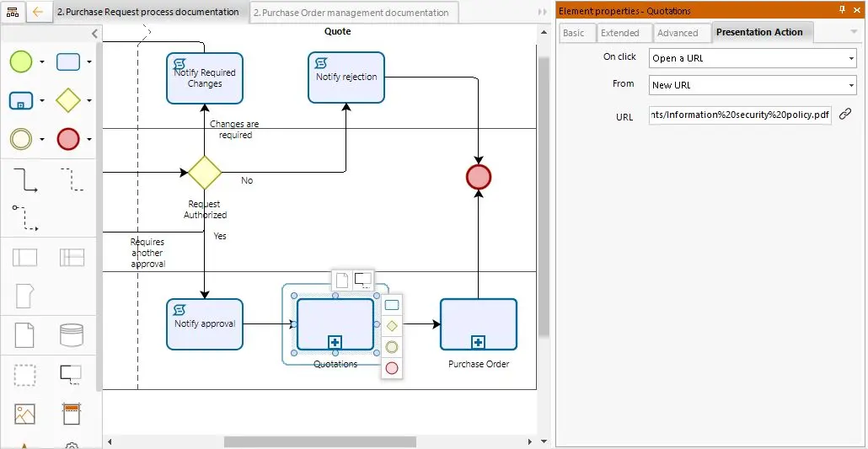Select the Text Annotation shape in the palette

[71, 375]
